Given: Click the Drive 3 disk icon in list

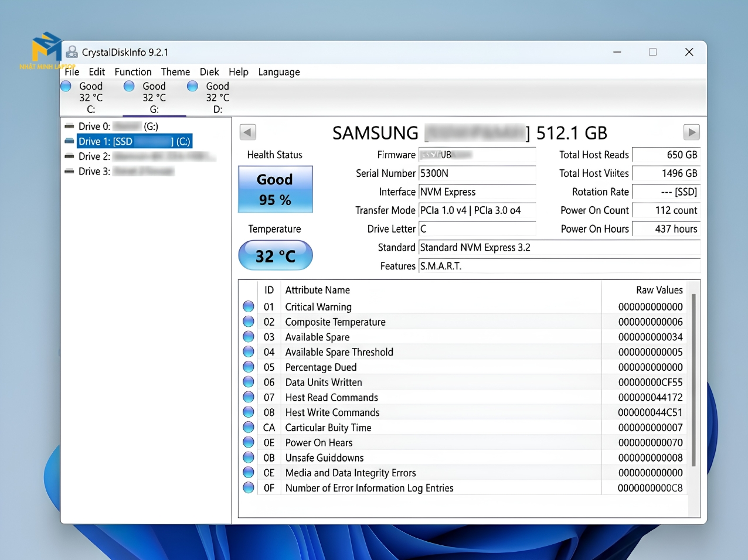Looking at the screenshot, I should coord(69,172).
